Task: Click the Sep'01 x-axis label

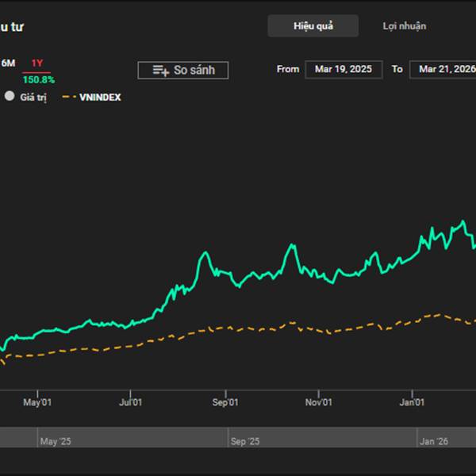Action: point(225,403)
